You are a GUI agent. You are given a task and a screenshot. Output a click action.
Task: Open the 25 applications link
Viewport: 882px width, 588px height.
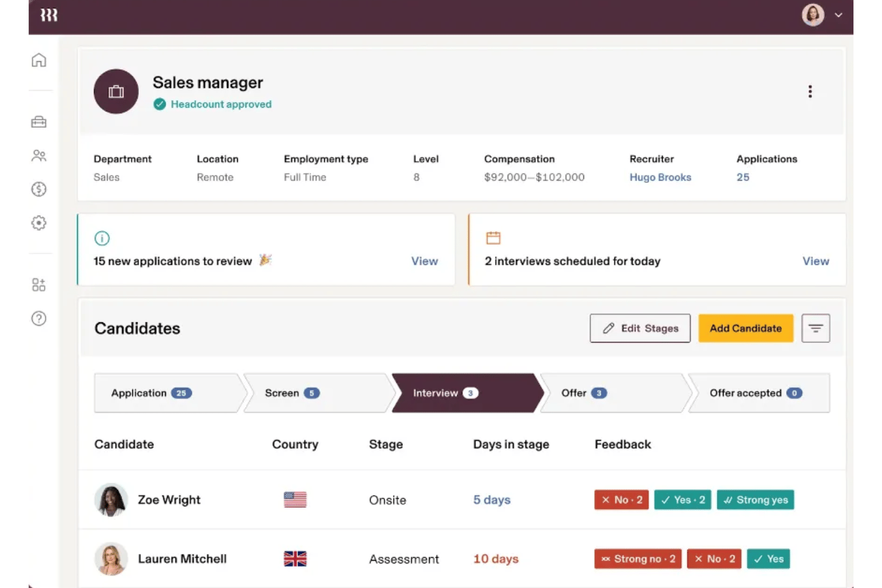point(743,177)
